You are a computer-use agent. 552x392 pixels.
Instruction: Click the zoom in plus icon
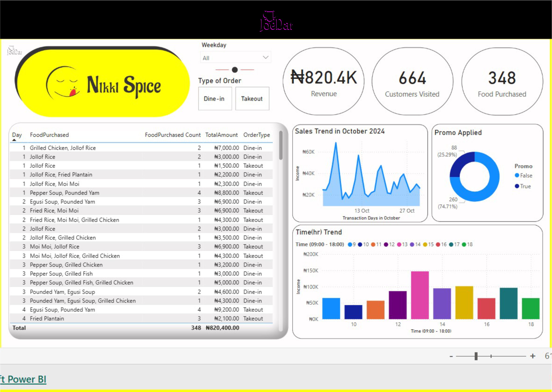pos(533,356)
